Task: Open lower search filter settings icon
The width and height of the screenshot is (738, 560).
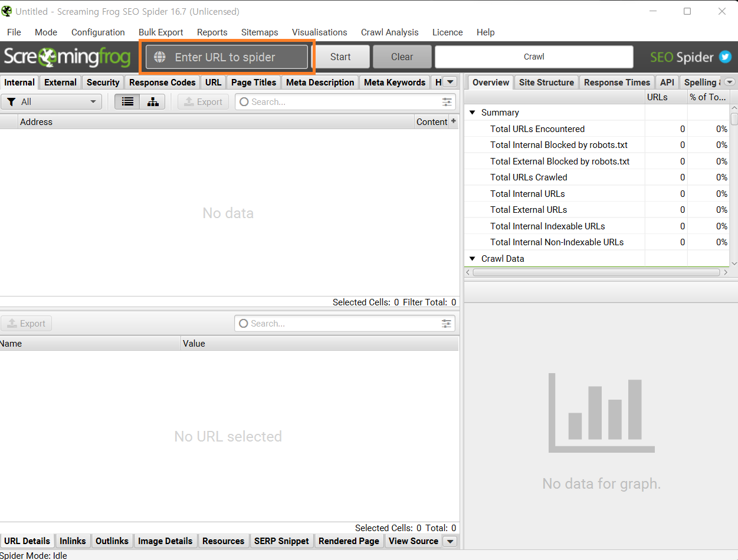Action: [447, 324]
